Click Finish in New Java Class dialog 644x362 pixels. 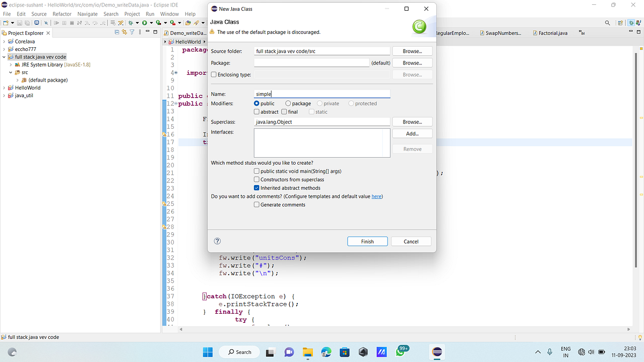[368, 241]
